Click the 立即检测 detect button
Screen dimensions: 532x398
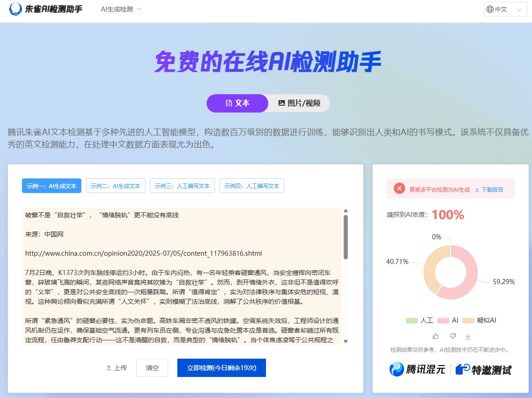(x=221, y=367)
